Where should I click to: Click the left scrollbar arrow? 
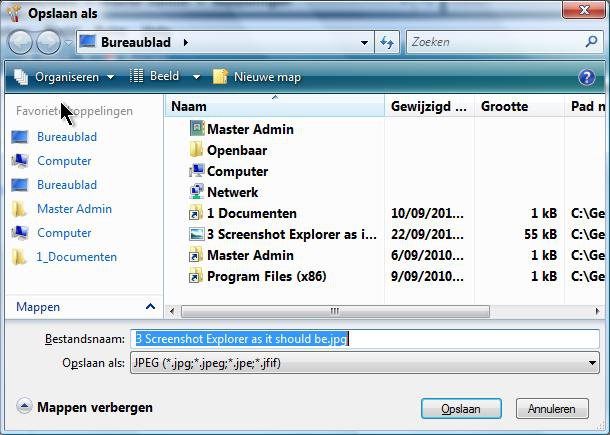pyautogui.click(x=172, y=311)
